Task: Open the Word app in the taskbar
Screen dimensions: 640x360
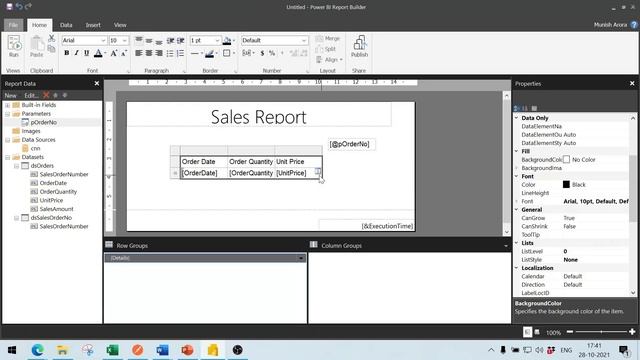Action: point(162,350)
